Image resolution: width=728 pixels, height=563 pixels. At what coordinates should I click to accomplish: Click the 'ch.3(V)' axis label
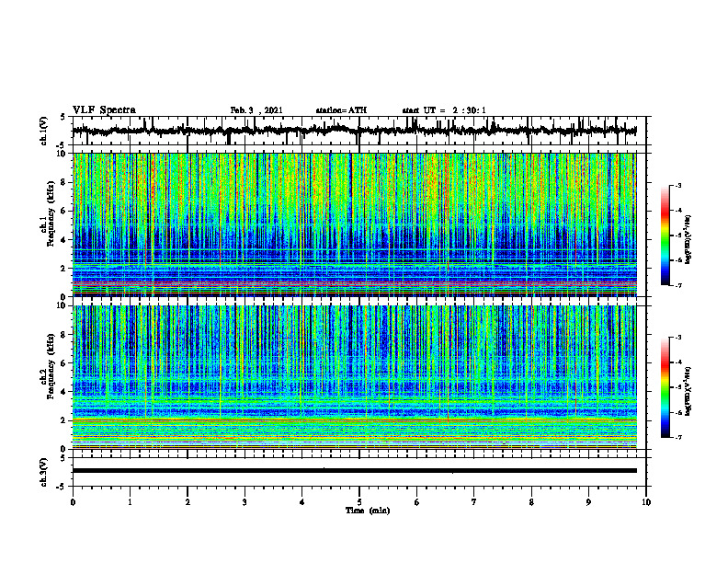[44, 473]
